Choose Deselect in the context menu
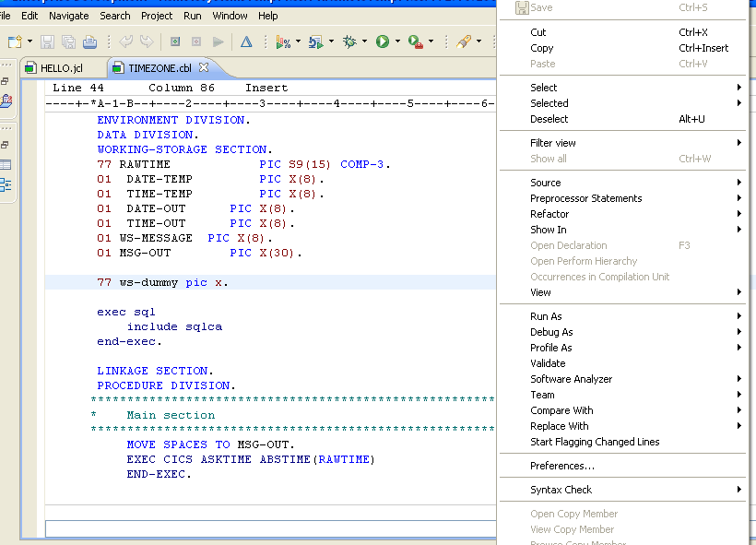 [623, 119]
